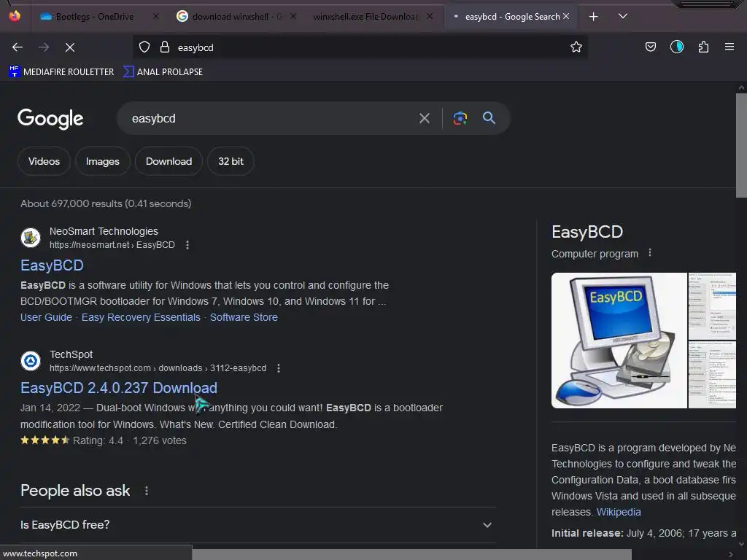Select the 32 bit filter chip
Image resolution: width=747 pixels, height=560 pixels.
tap(231, 161)
